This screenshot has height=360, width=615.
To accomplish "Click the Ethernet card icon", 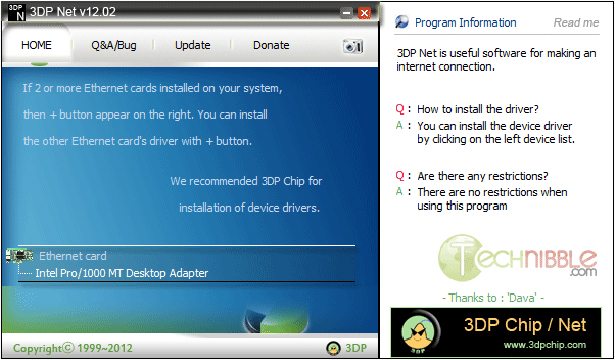I will (x=20, y=256).
